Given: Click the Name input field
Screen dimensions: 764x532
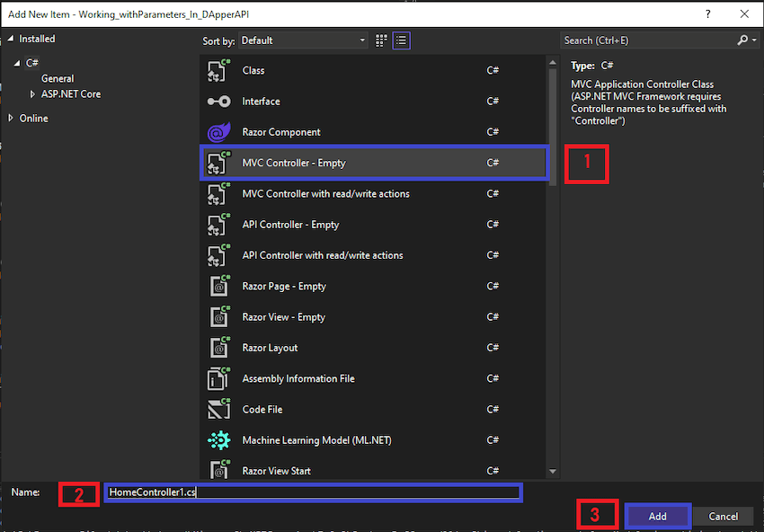Looking at the screenshot, I should (x=314, y=492).
